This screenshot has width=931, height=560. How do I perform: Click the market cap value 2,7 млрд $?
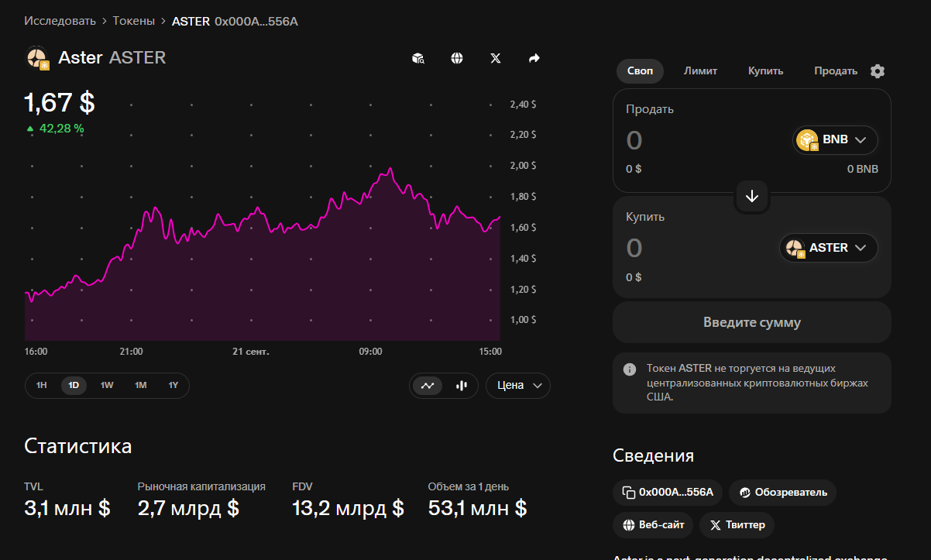coord(188,508)
